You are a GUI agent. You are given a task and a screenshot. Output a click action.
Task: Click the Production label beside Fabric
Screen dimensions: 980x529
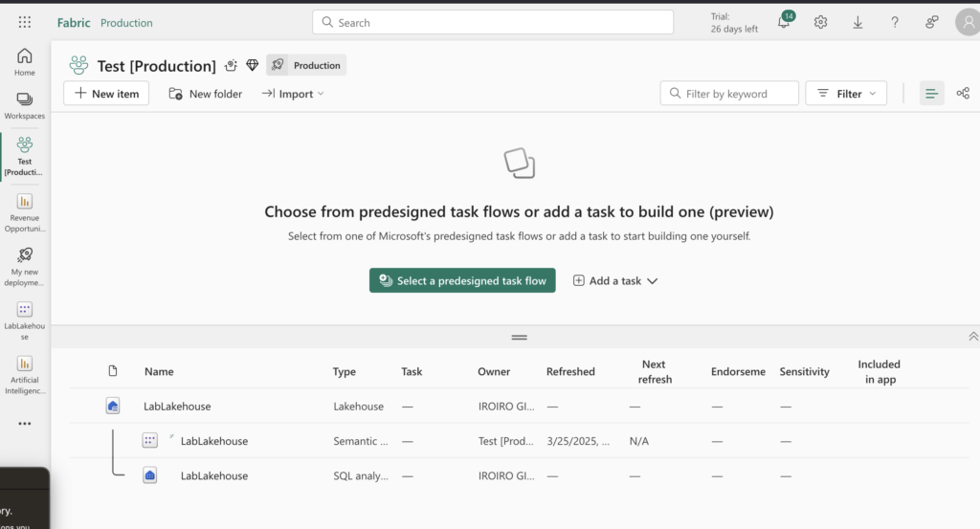coord(126,23)
